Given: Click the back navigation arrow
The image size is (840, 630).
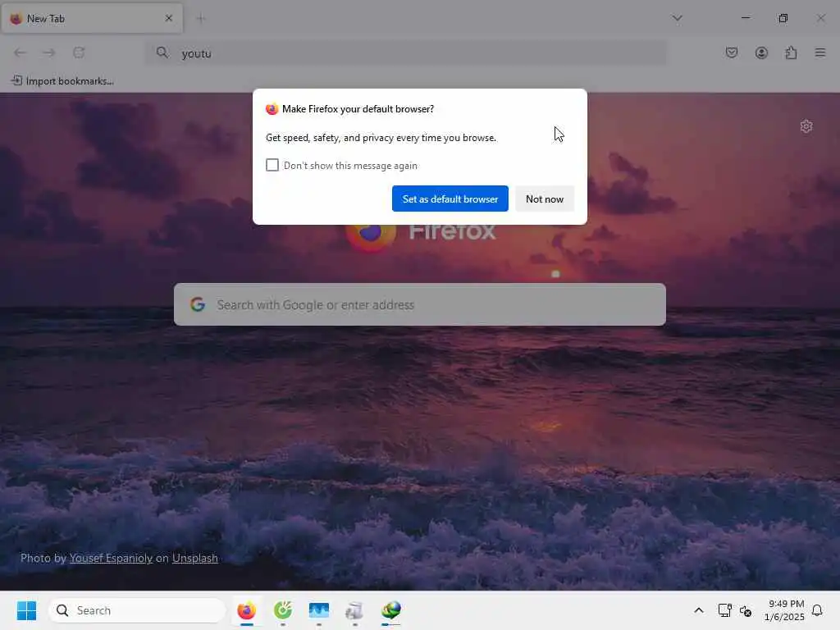Looking at the screenshot, I should 21,52.
